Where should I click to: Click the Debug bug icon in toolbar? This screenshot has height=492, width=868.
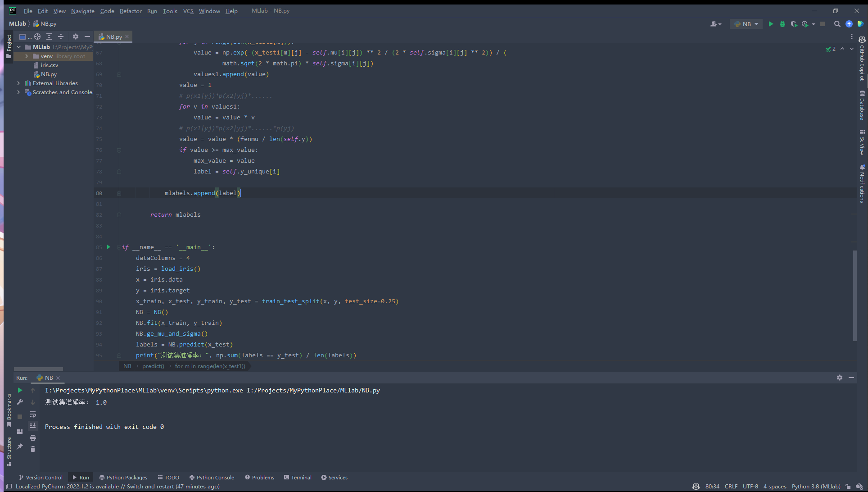pos(782,24)
